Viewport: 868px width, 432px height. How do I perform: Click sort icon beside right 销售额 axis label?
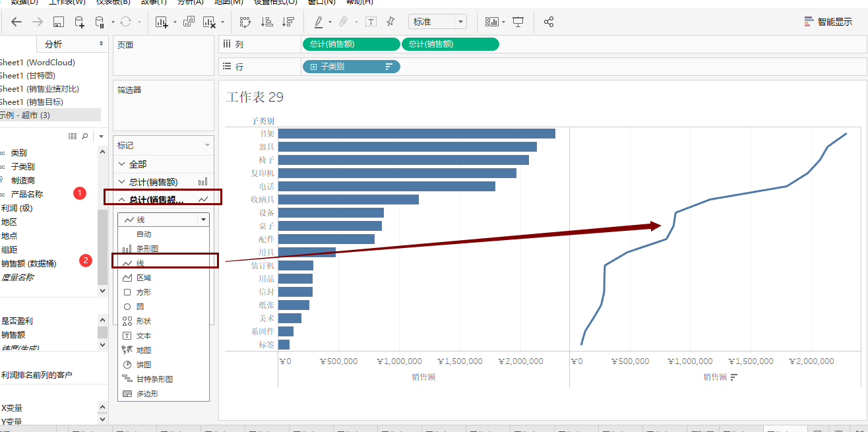[x=733, y=377]
